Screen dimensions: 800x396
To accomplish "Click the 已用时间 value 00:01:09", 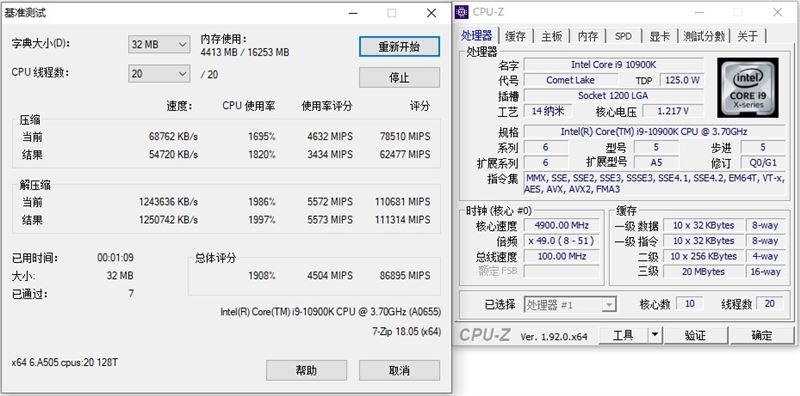I will (115, 258).
